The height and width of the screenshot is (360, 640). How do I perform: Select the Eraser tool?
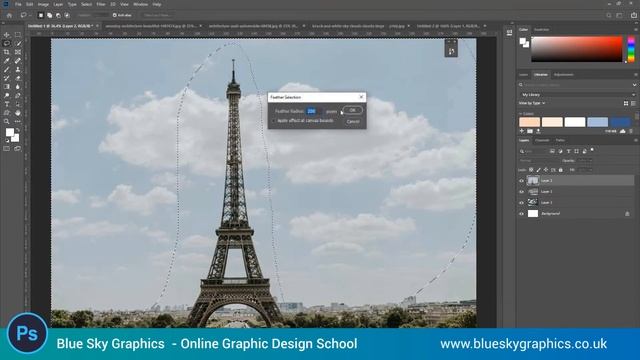[x=18, y=78]
